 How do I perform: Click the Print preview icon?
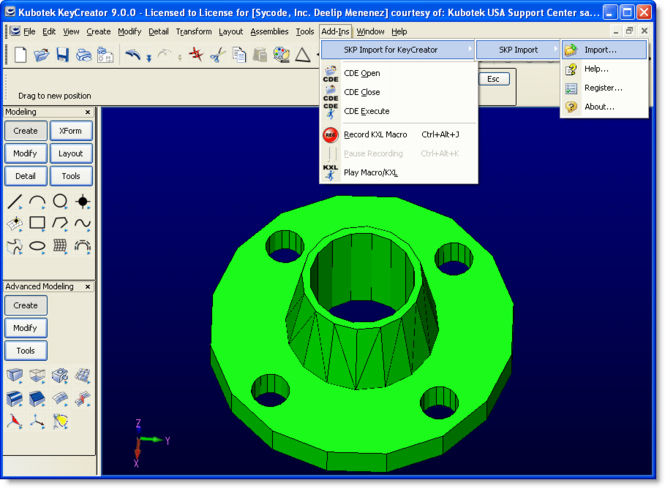pyautogui.click(x=105, y=55)
